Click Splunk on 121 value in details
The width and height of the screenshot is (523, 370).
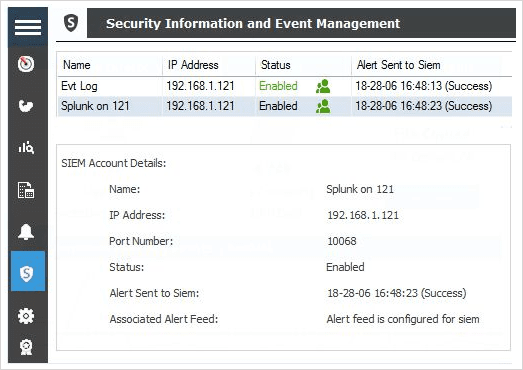pyautogui.click(x=360, y=189)
